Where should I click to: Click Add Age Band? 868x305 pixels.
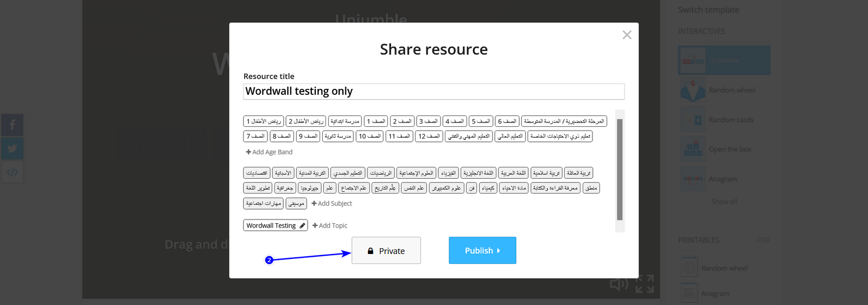click(x=269, y=152)
